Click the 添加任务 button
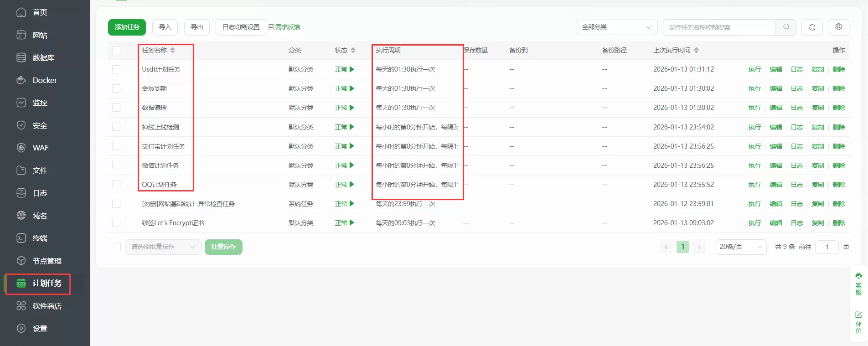The image size is (868, 346). point(127,27)
